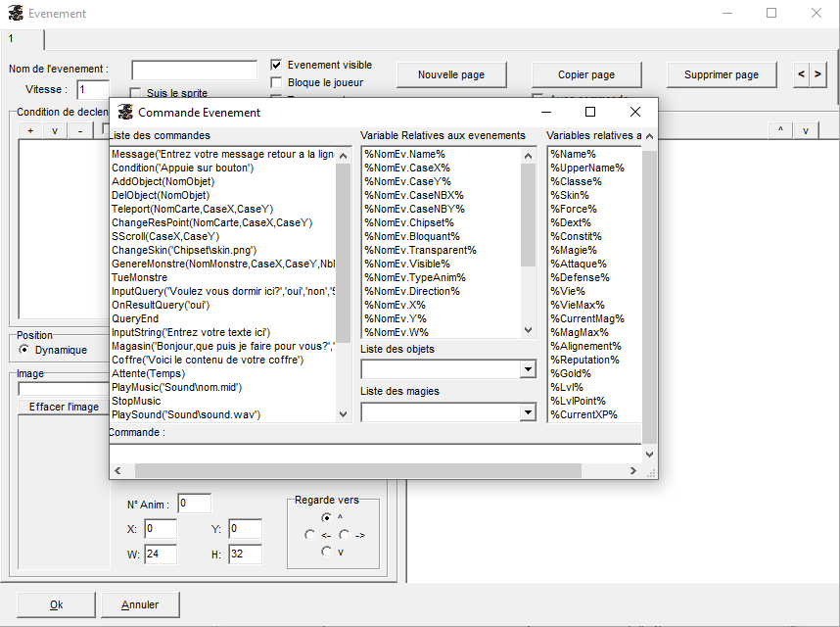
Task: Click the 'Annuler' button
Action: click(x=140, y=604)
